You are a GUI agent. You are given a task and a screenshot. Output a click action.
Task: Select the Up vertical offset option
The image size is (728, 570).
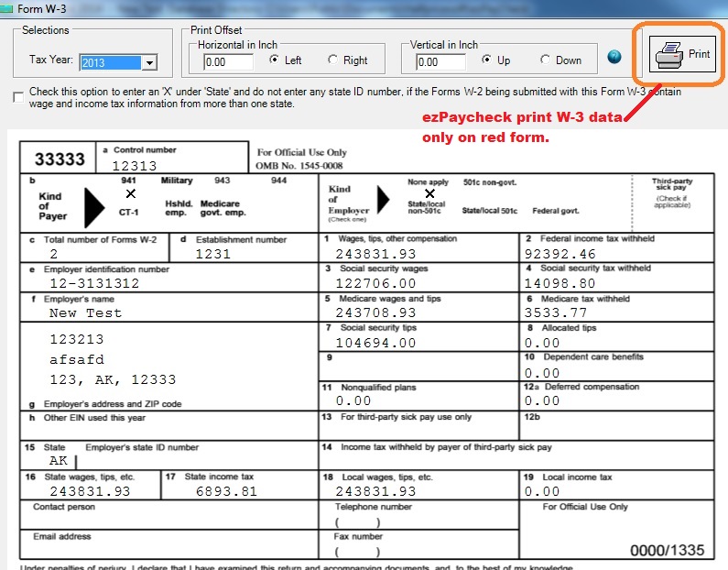[x=487, y=60]
